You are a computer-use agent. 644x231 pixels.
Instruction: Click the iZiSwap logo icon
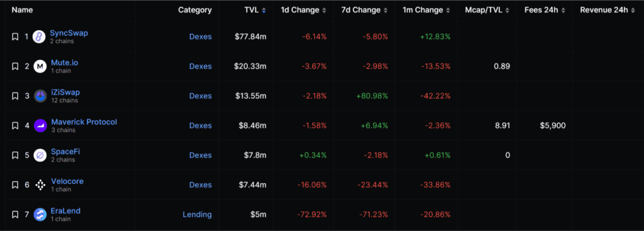coord(40,96)
